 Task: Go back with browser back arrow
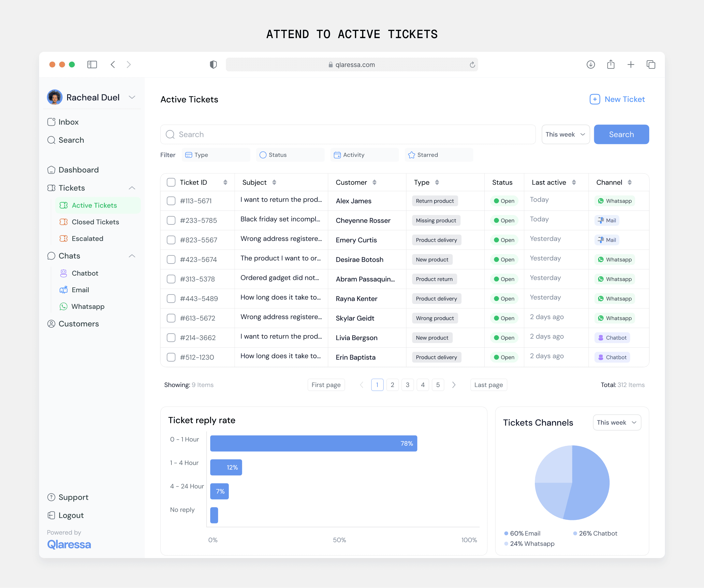click(113, 64)
